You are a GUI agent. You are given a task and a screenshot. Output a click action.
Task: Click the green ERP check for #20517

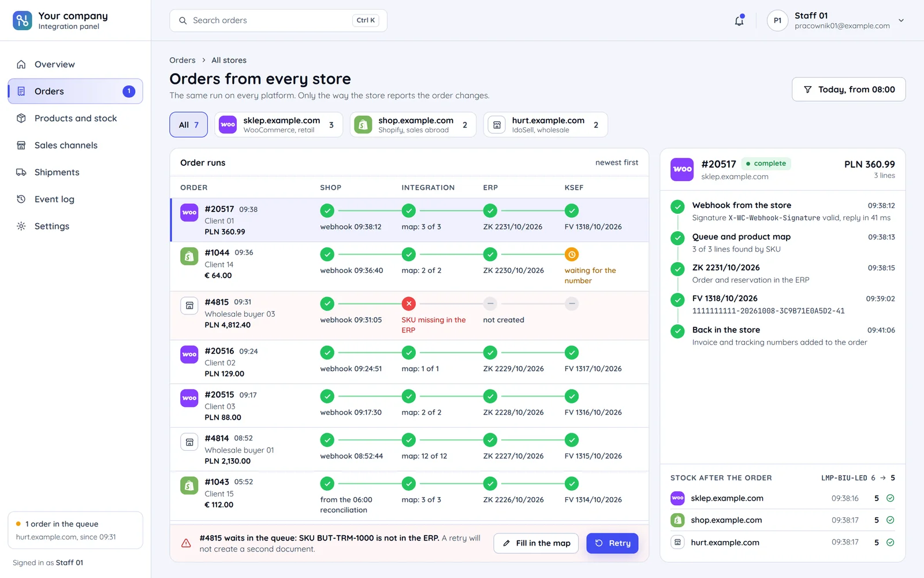click(490, 211)
